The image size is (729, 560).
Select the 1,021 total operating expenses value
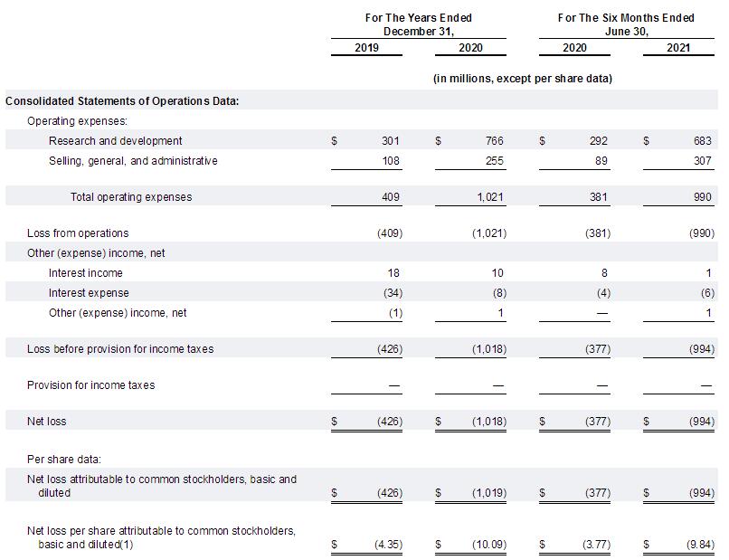coord(490,197)
